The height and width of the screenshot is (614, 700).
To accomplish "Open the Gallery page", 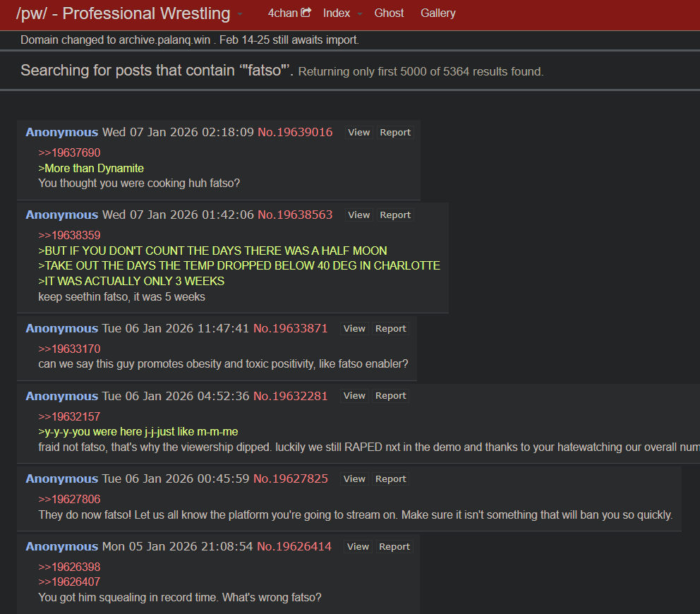I will [x=438, y=13].
